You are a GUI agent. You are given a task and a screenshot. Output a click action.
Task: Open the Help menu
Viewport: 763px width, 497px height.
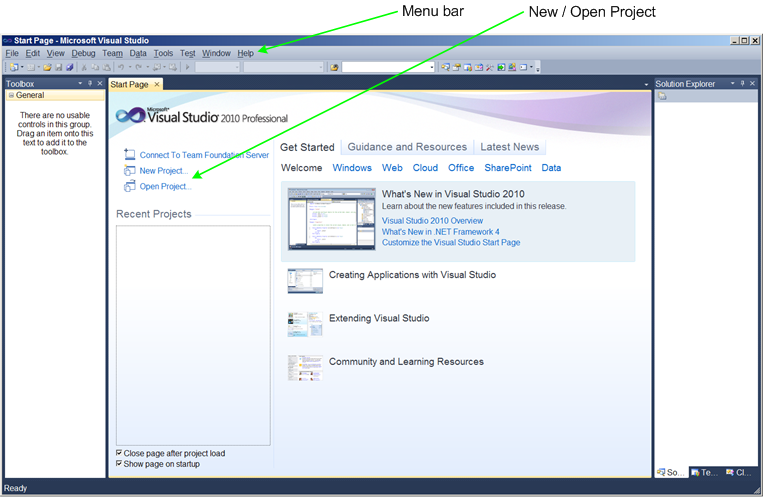tap(245, 53)
